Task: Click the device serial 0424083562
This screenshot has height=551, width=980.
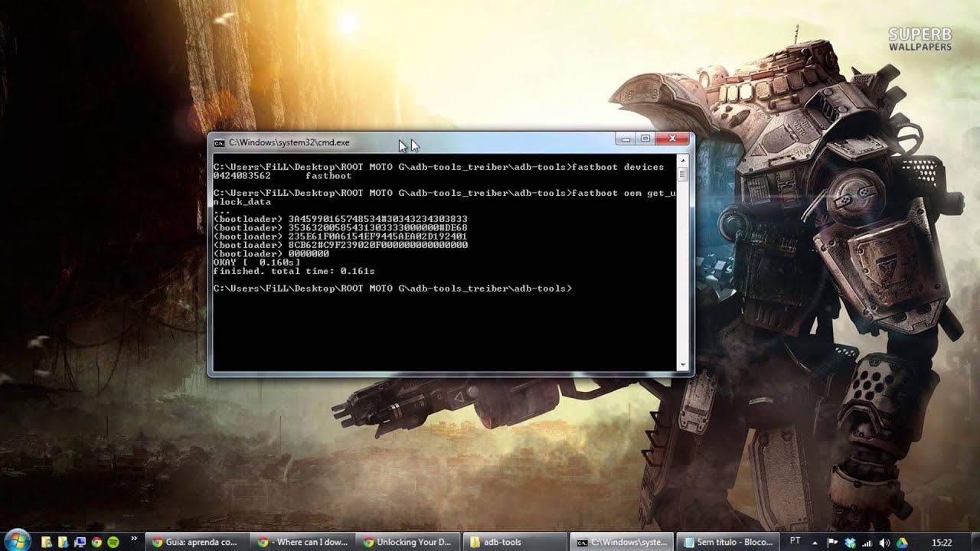Action: tap(242, 176)
